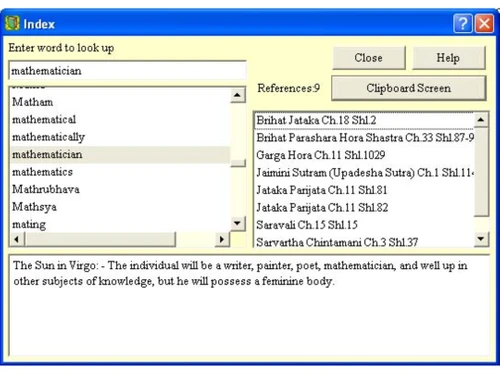Click the Clipboard Screen button
This screenshot has height=375, width=500.
tap(409, 88)
